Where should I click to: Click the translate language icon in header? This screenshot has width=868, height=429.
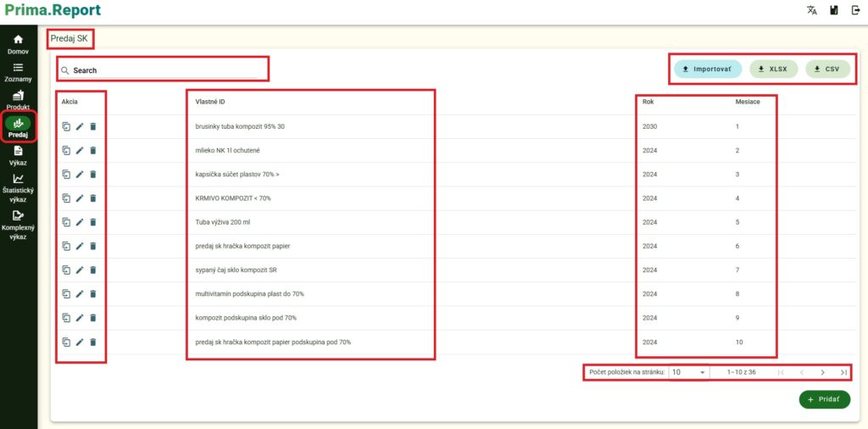pyautogui.click(x=811, y=10)
